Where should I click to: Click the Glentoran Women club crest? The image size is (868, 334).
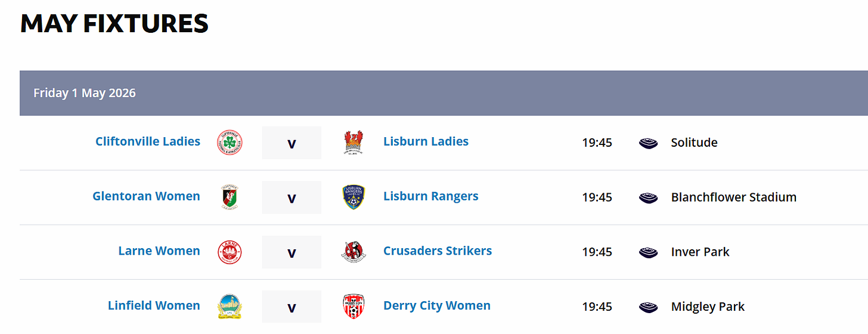pyautogui.click(x=230, y=197)
